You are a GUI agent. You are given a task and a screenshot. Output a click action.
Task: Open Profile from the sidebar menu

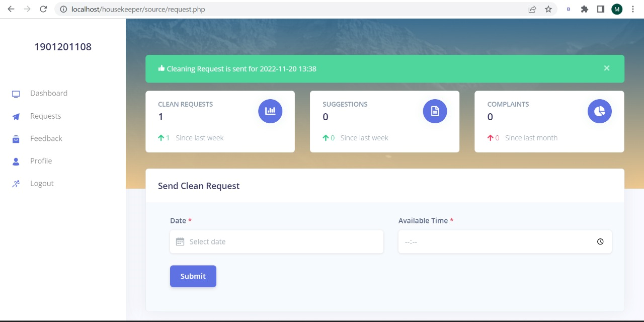point(41,160)
